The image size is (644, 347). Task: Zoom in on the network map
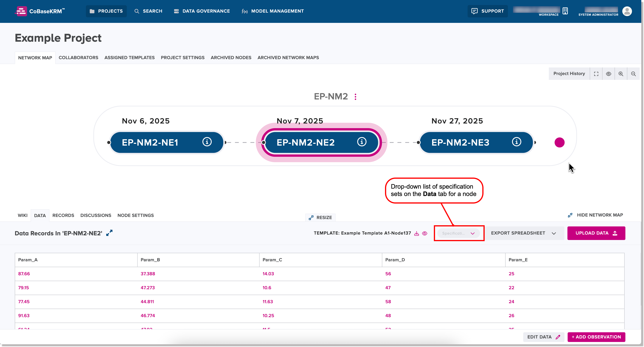[x=621, y=73]
